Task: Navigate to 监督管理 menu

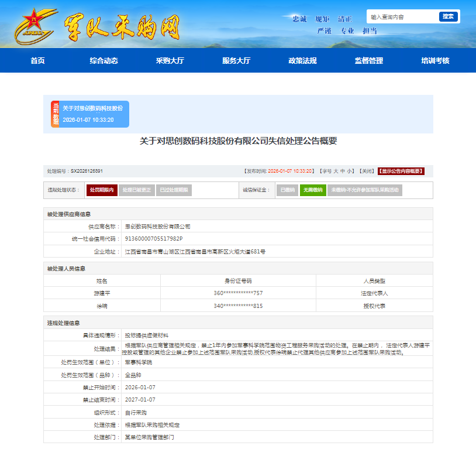Action: coord(368,61)
